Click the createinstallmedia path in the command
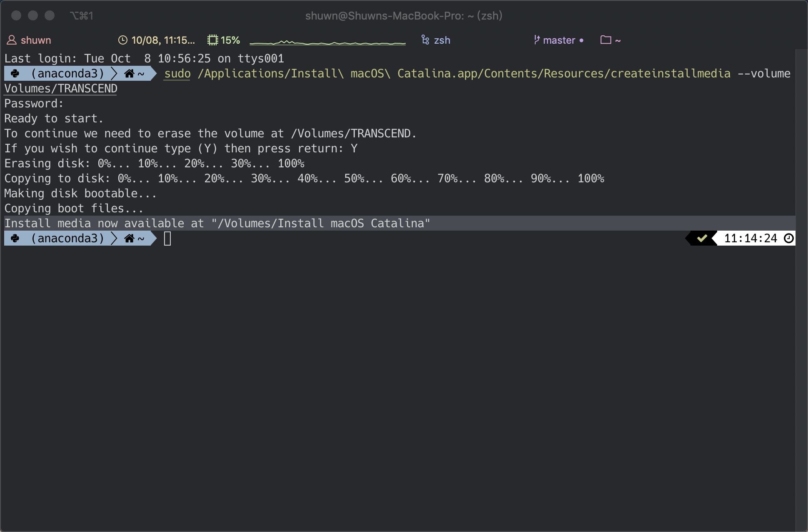Screen dimensions: 808x532 (464, 74)
